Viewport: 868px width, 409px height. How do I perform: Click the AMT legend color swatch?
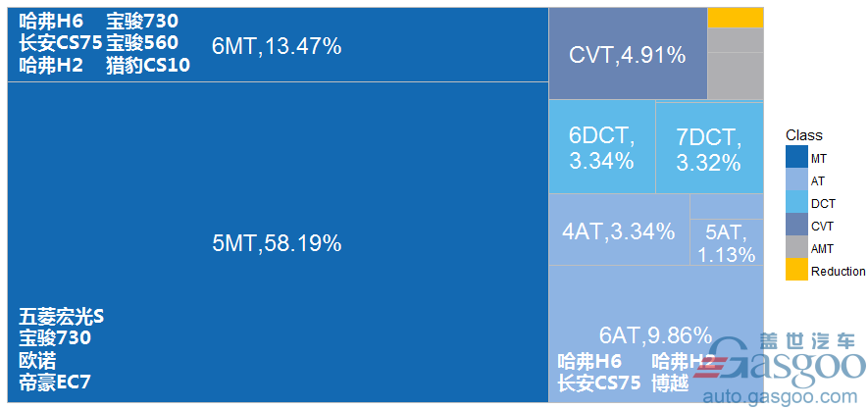click(796, 247)
